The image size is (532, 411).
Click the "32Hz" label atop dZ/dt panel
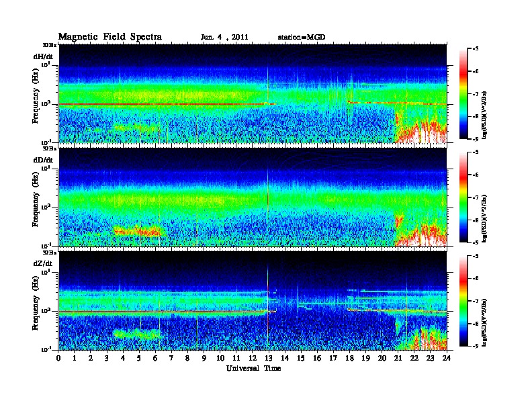pos(49,253)
